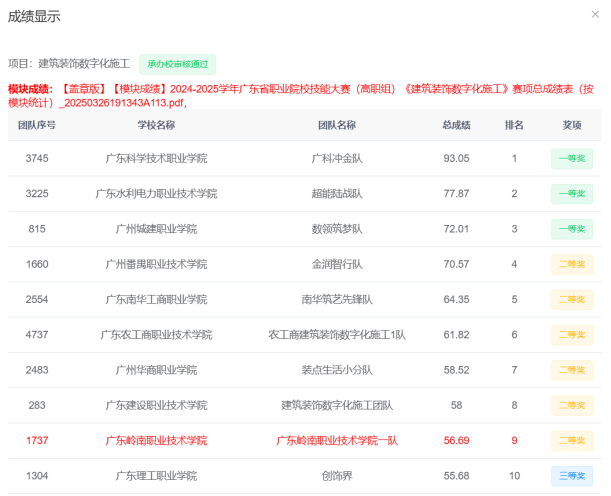Select team number 2483
Viewport: 611px width, 496px height.
coord(37,370)
